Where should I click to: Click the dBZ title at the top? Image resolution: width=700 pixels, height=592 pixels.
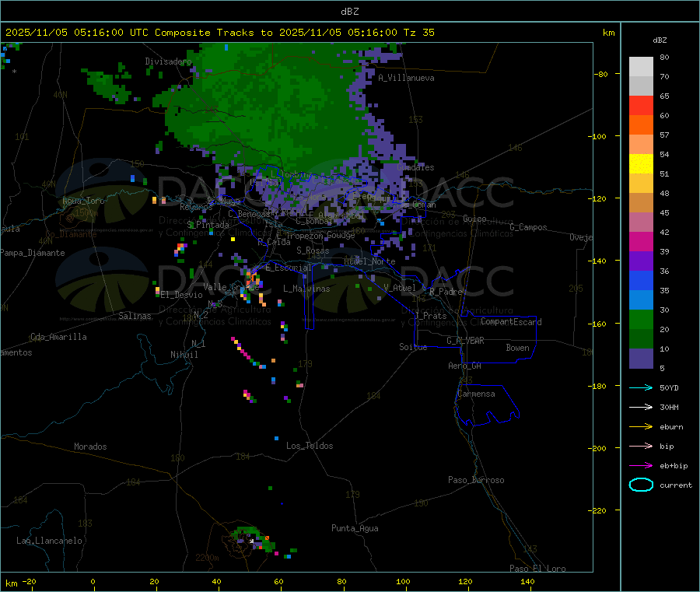[349, 12]
